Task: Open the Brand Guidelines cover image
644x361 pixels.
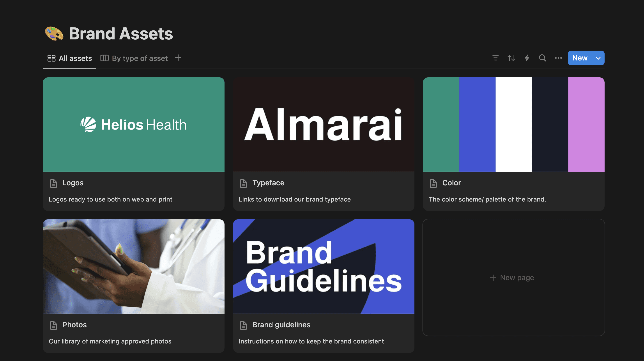Action: 324,267
